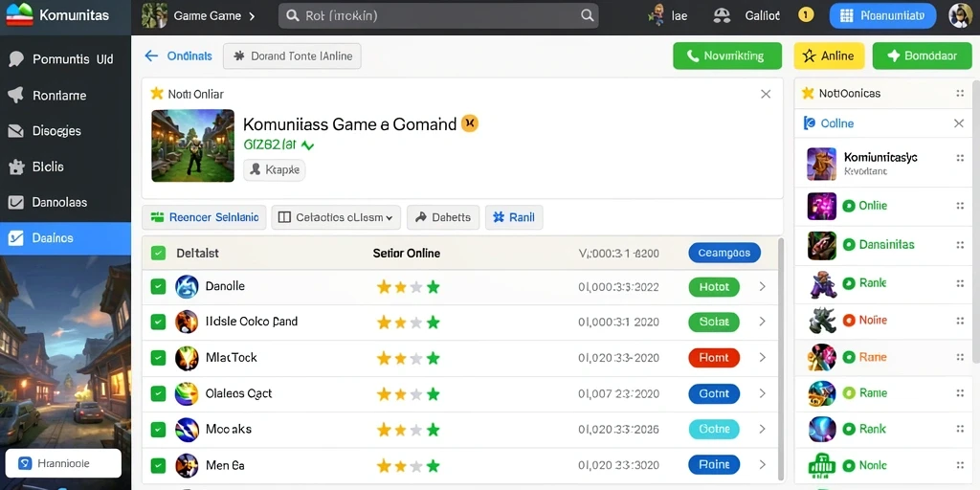Image resolution: width=980 pixels, height=490 pixels.
Task: Open drag handle menu on NotiOonicas panel
Action: (x=960, y=93)
